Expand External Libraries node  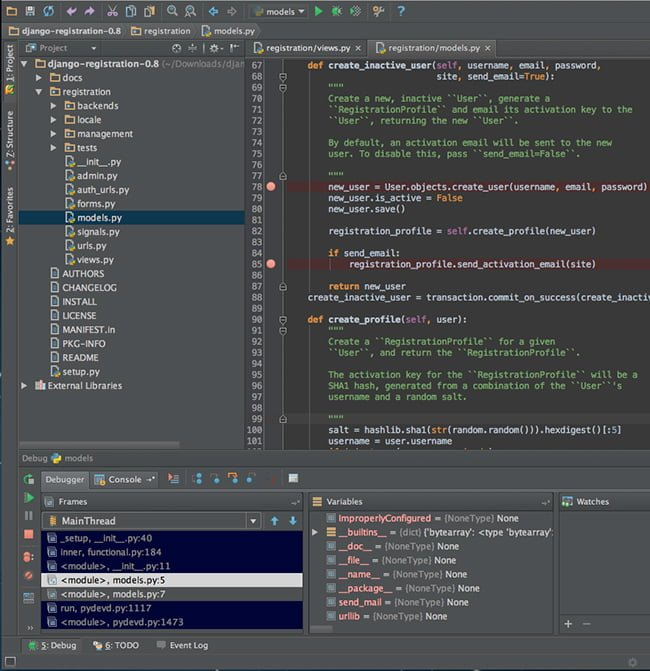[24, 386]
